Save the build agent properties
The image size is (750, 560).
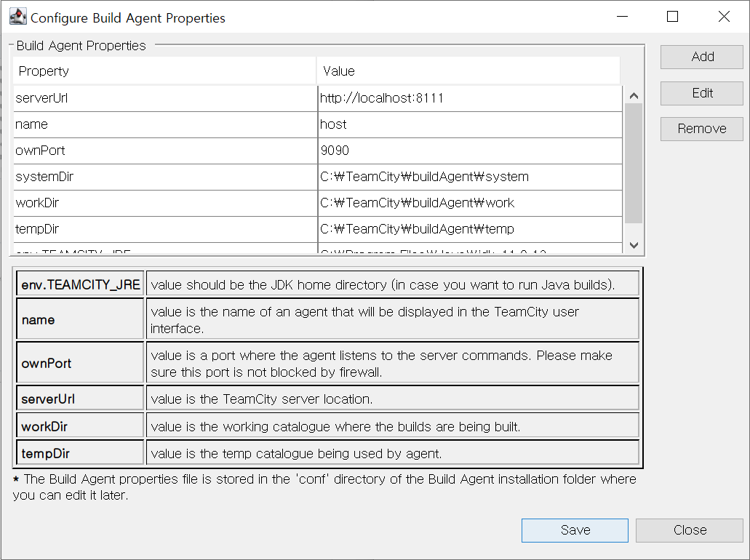click(575, 530)
